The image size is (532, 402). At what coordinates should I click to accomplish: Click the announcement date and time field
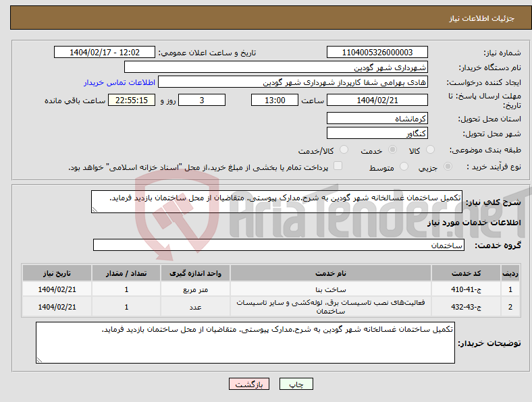point(105,52)
